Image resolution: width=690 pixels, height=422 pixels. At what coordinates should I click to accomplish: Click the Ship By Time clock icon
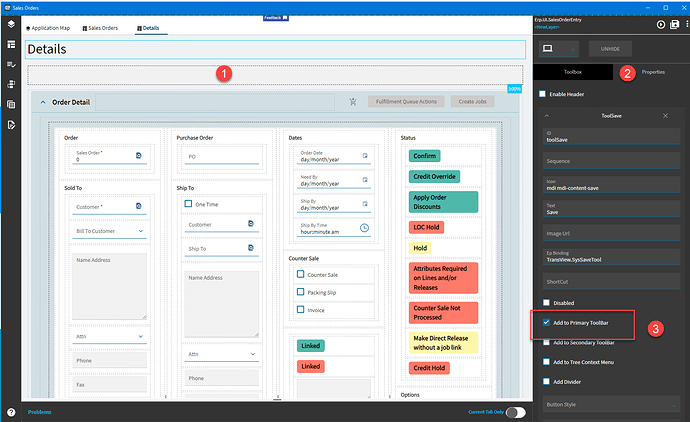(364, 228)
